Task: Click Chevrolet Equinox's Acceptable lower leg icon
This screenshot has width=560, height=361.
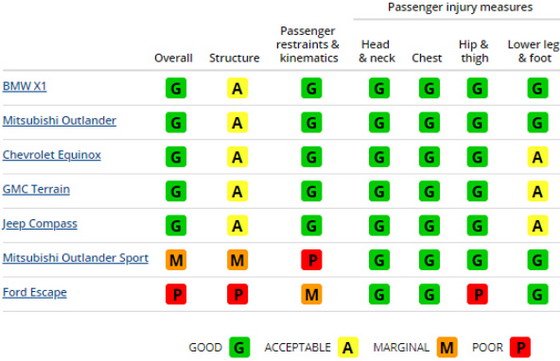Action: (x=538, y=157)
